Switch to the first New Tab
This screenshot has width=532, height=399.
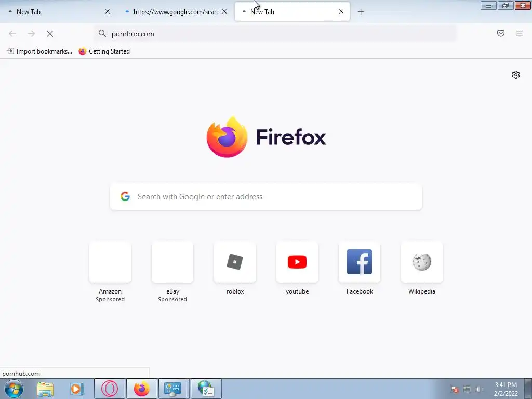pyautogui.click(x=58, y=12)
